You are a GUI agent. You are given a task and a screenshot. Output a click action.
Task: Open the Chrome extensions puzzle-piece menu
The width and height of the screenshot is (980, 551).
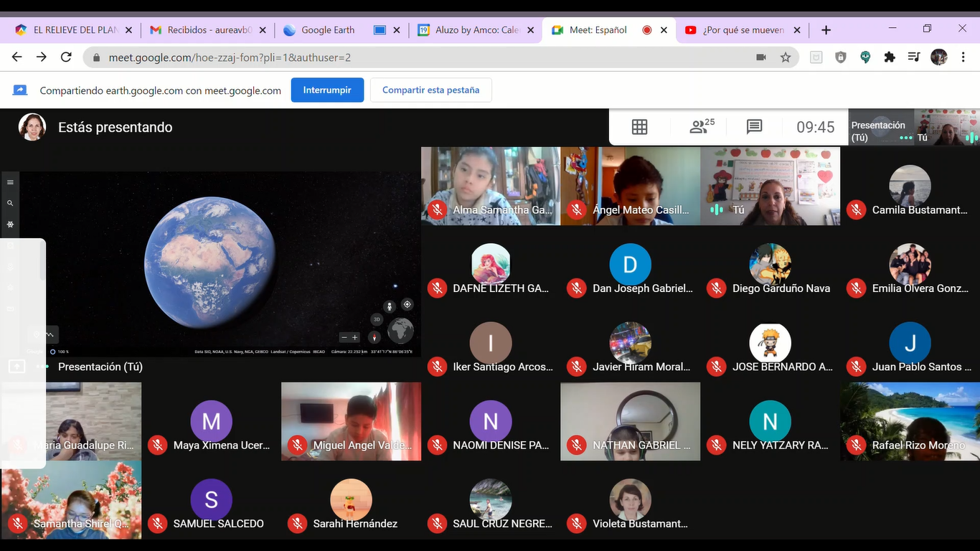click(890, 57)
